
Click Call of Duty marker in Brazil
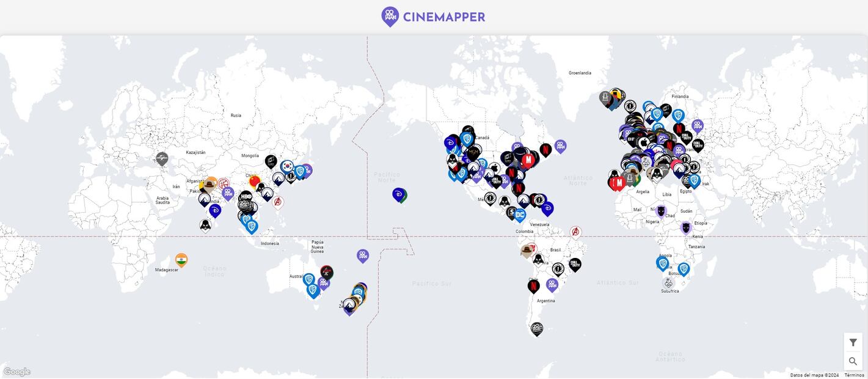click(x=574, y=264)
